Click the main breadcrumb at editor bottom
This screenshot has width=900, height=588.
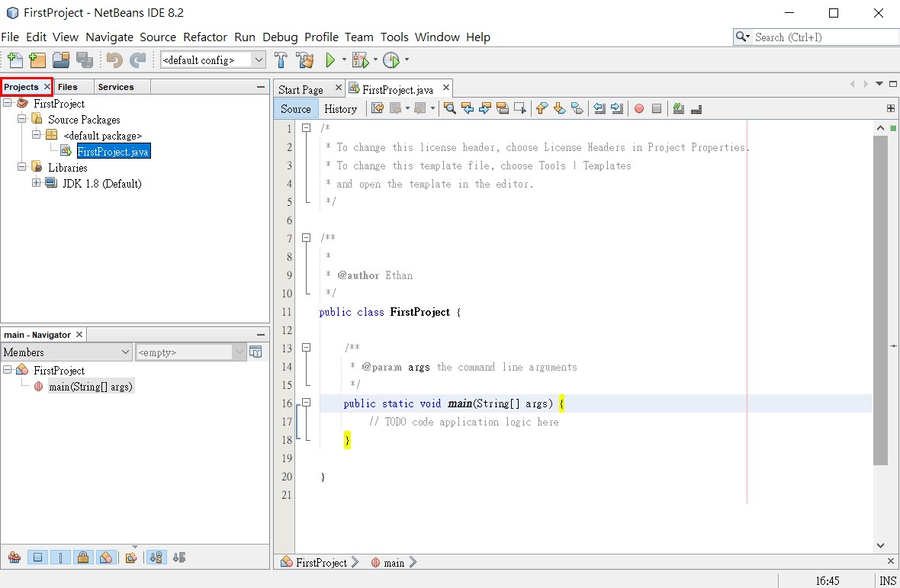tap(394, 562)
